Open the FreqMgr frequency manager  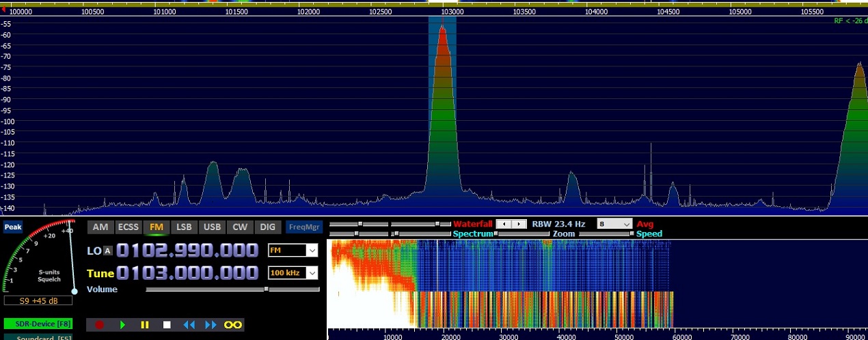303,227
